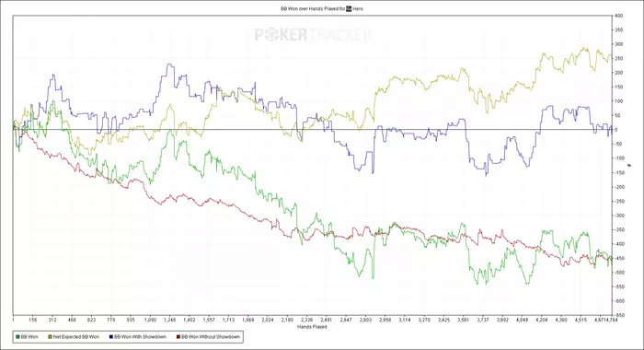The image size is (644, 350).
Task: Click the x-axis tick labeled 2,958
Action: coord(385,320)
